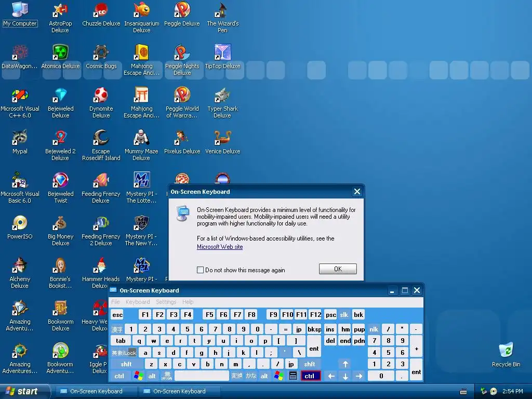Image resolution: width=532 pixels, height=399 pixels.
Task: Click the space bar key
Action: pos(202,376)
